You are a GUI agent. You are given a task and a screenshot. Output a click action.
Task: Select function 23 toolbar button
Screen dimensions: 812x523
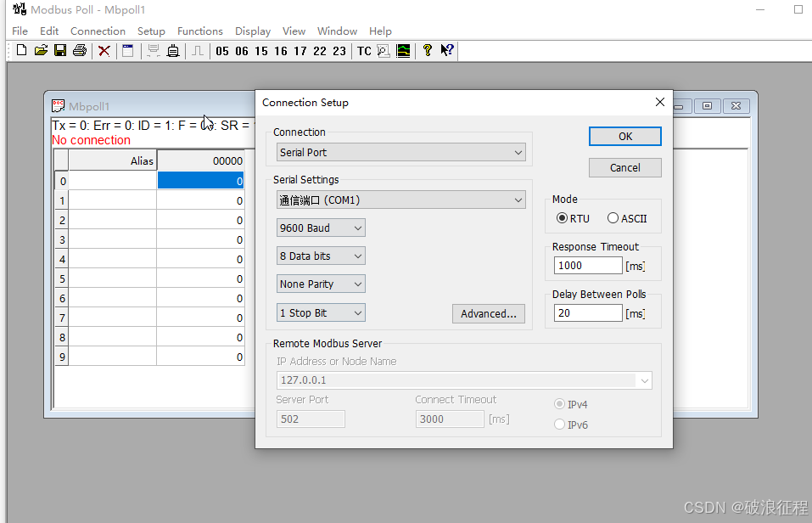tap(339, 51)
